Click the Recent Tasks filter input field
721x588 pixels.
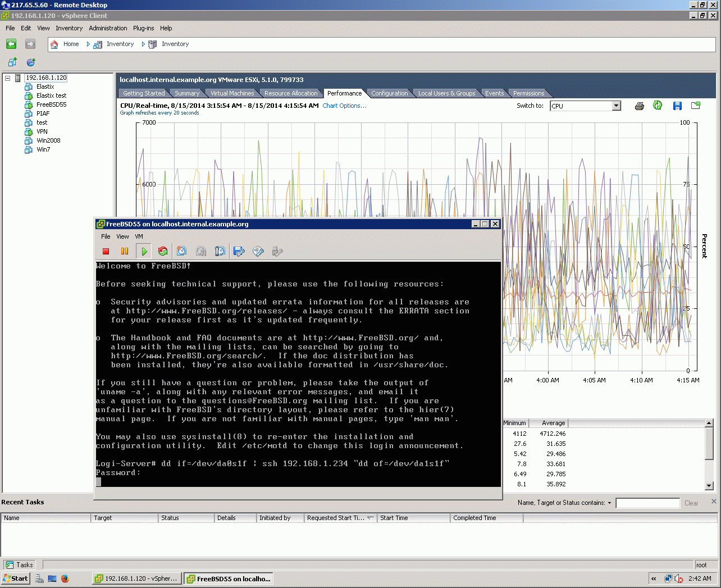click(647, 503)
